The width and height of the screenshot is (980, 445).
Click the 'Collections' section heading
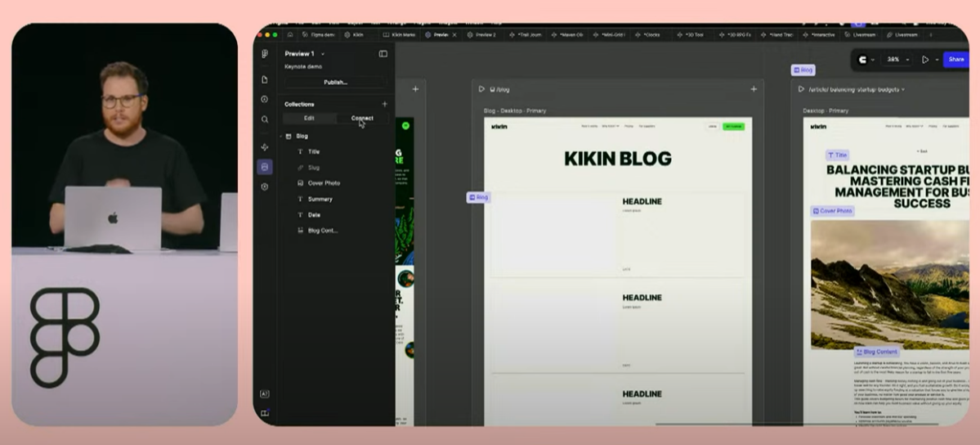(299, 104)
